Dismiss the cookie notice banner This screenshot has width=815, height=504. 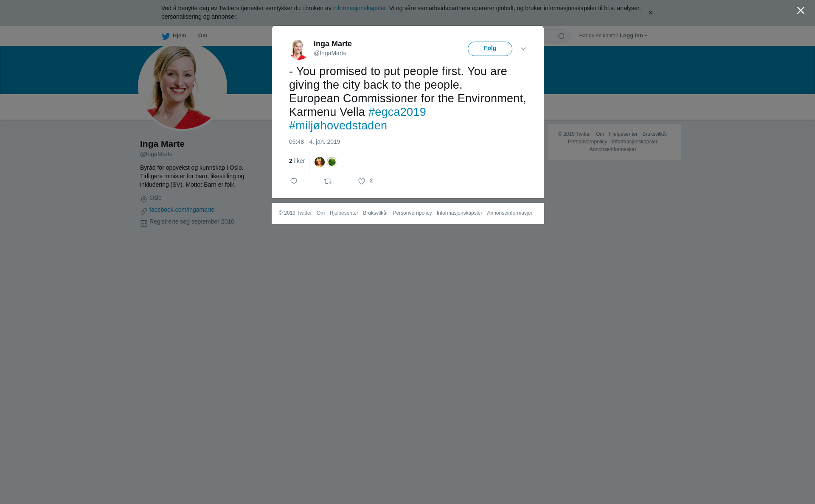point(650,13)
